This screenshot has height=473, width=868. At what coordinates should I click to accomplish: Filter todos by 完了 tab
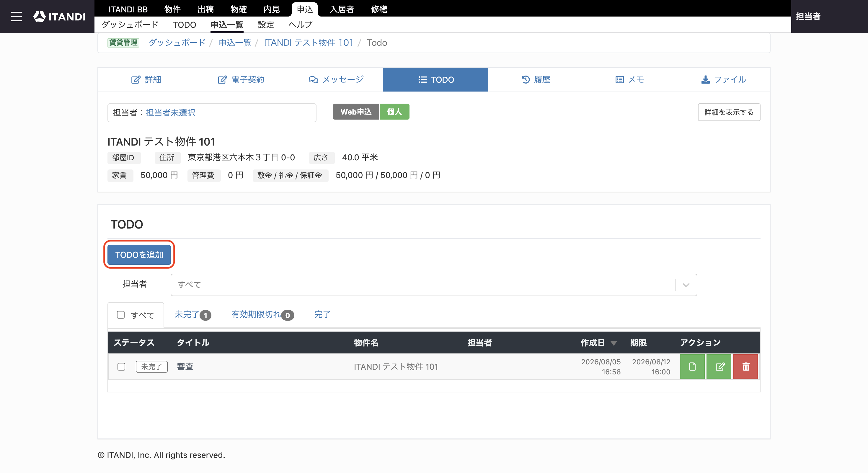point(322,315)
